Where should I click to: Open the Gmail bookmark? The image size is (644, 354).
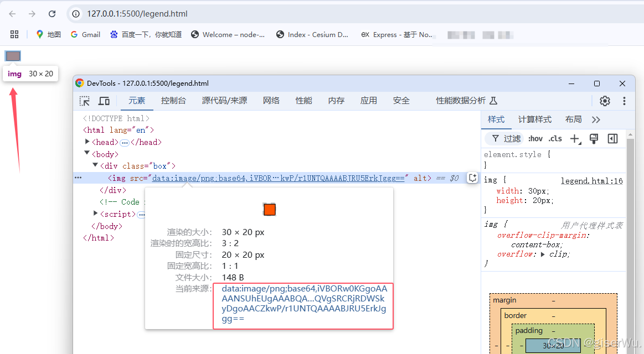point(85,34)
